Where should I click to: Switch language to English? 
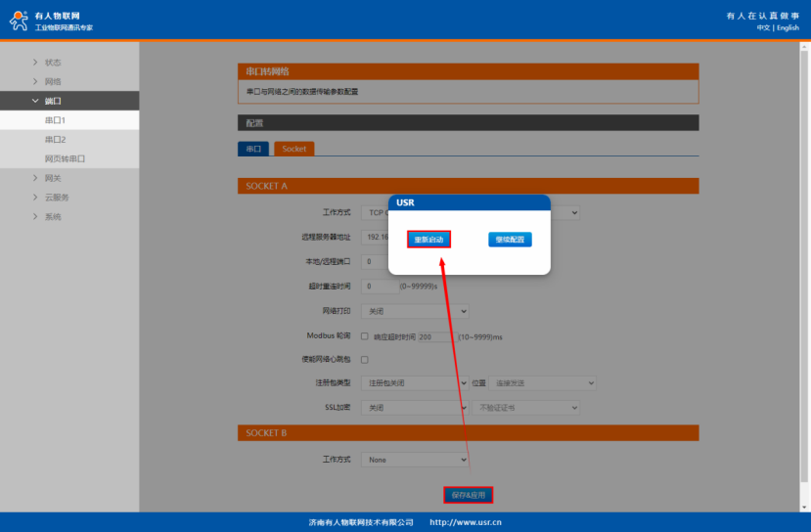pos(788,27)
